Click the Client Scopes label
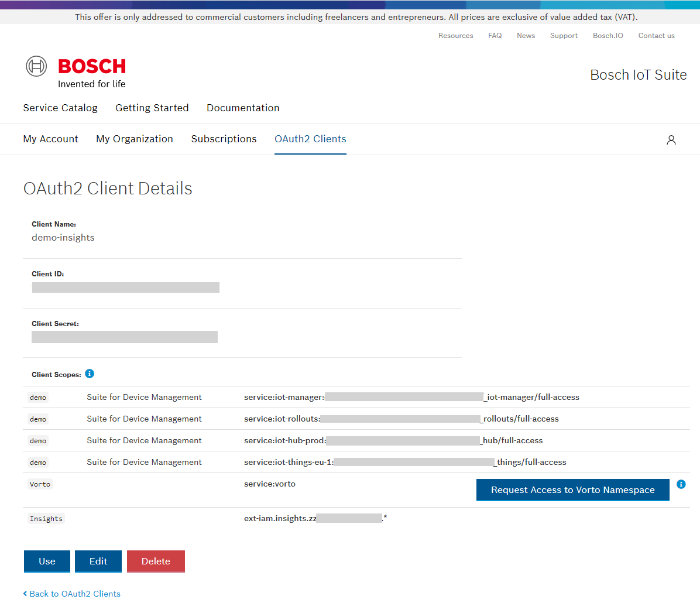 [x=56, y=375]
